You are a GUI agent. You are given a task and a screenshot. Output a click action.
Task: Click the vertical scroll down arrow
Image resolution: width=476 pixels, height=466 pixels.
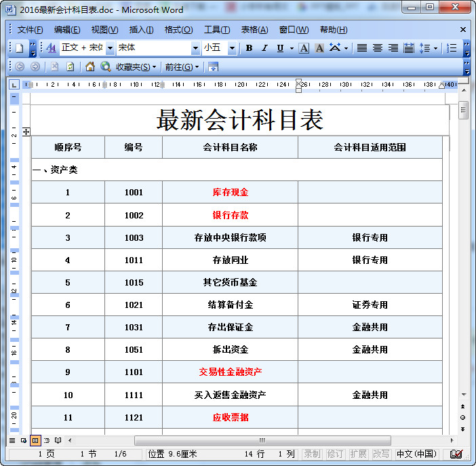[464, 395]
